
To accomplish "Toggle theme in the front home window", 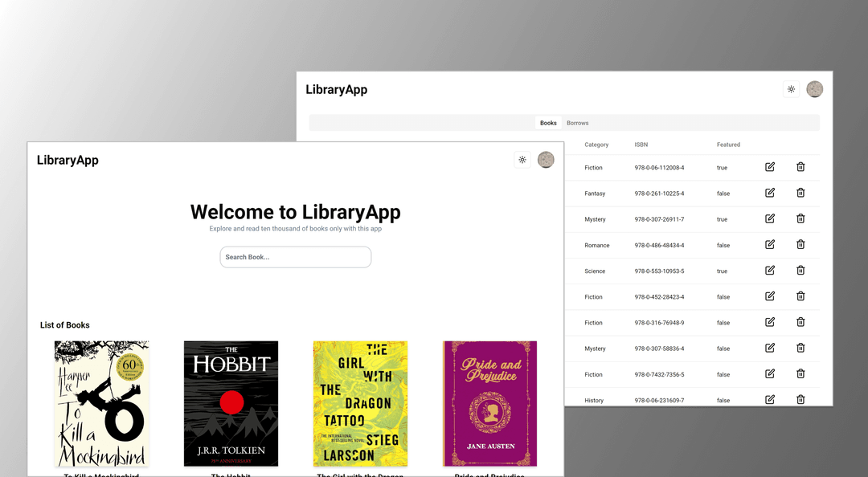I will (x=522, y=160).
